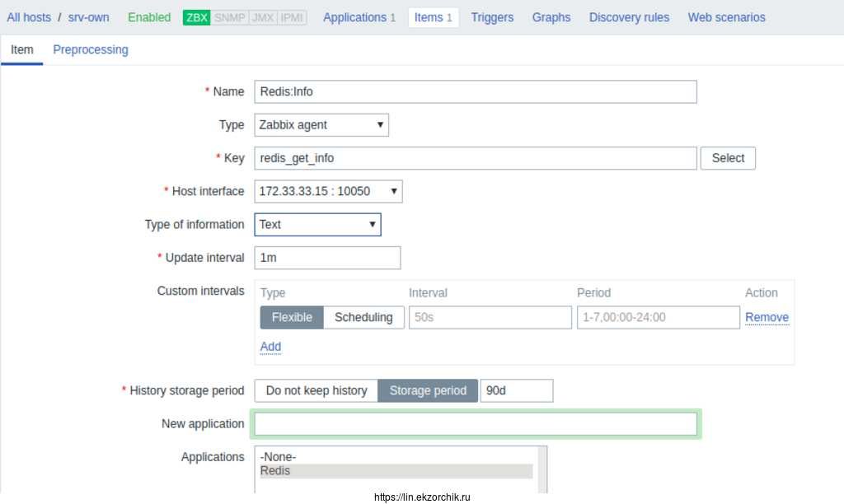This screenshot has width=844, height=504.
Task: Open the Triggers tab
Action: pyautogui.click(x=492, y=17)
